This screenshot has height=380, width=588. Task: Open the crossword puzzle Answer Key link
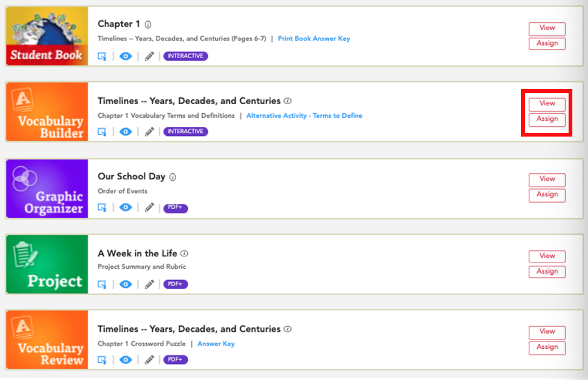click(x=216, y=344)
